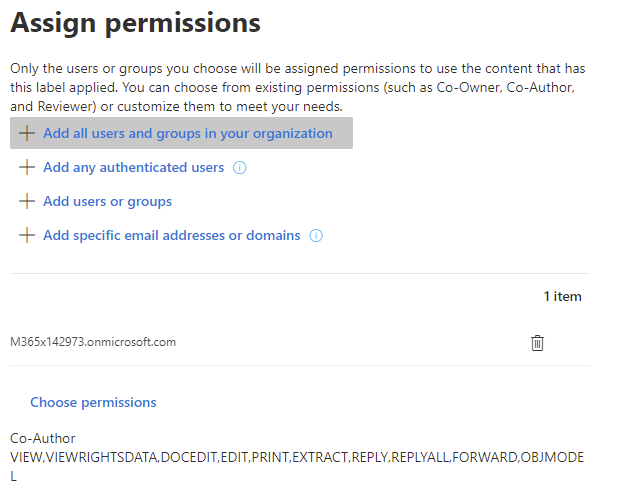620x502 pixels.
Task: Select Add specific email addresses or domains
Action: (x=171, y=235)
